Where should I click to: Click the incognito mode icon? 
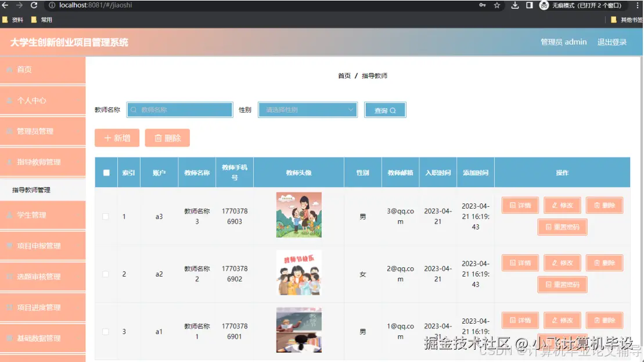pos(544,5)
